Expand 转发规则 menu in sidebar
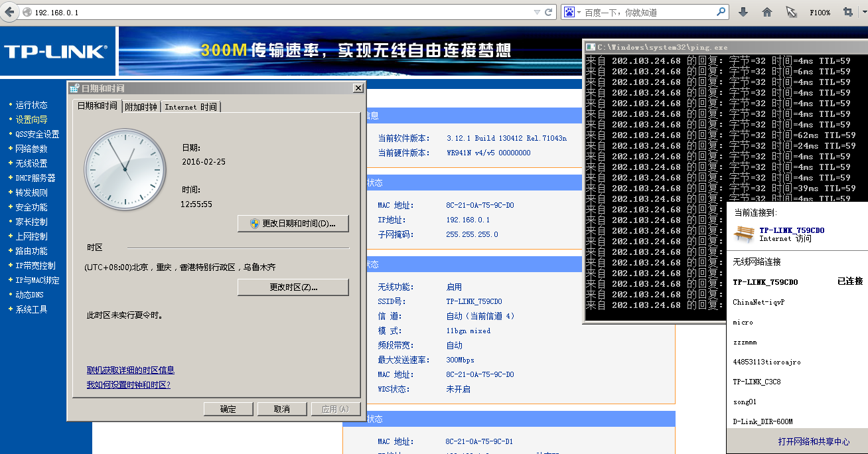This screenshot has width=868, height=454. pyautogui.click(x=32, y=192)
